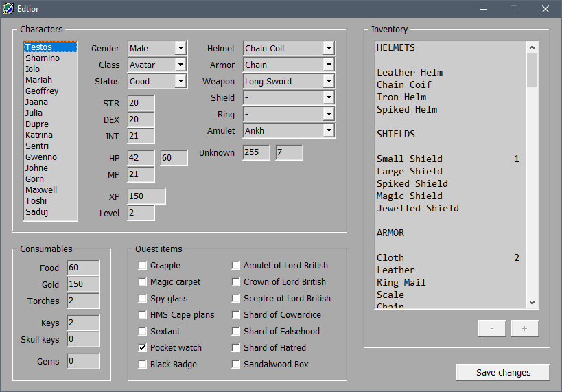
Task: Click the Gold input field
Action: click(83, 284)
